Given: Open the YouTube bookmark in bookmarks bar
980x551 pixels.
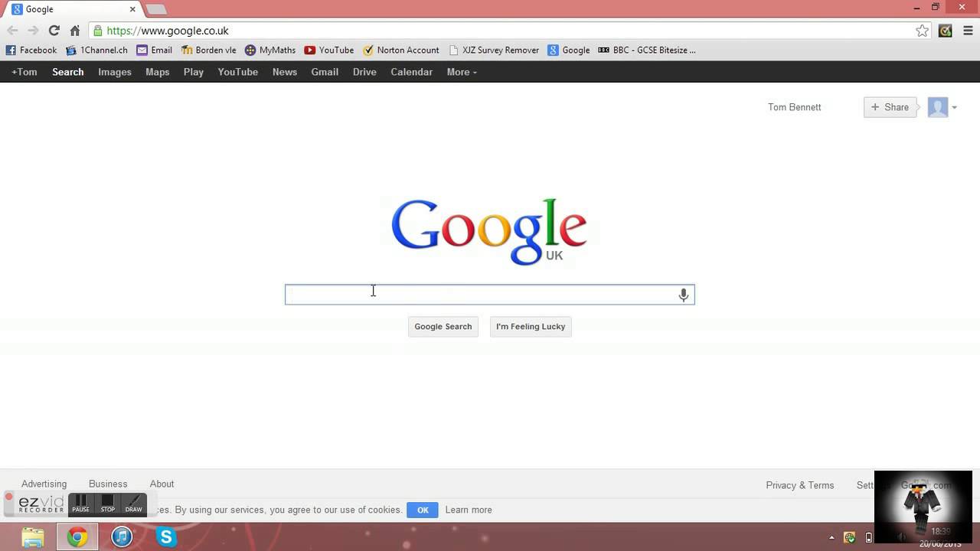Looking at the screenshot, I should (329, 50).
